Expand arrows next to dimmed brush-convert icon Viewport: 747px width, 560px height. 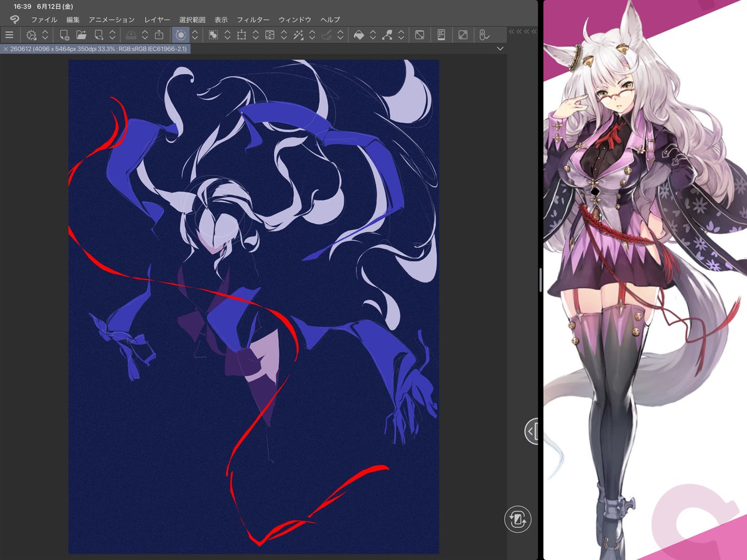[x=341, y=35]
